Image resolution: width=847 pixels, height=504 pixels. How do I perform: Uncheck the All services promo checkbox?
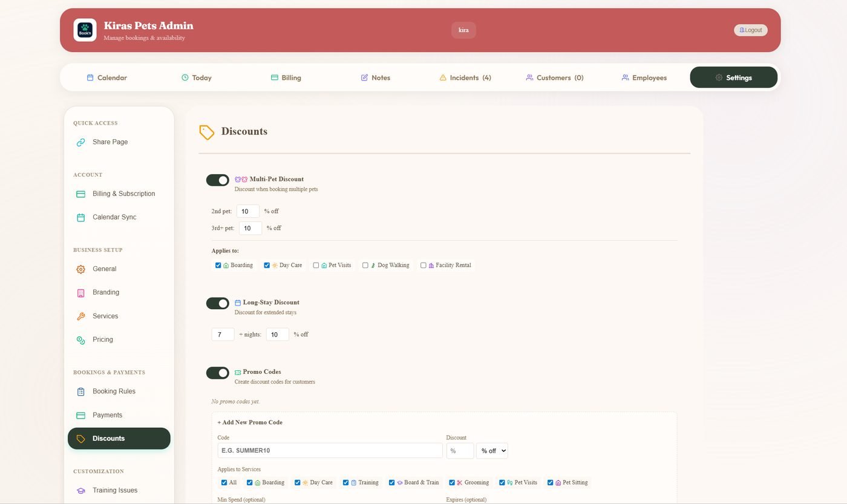point(224,482)
